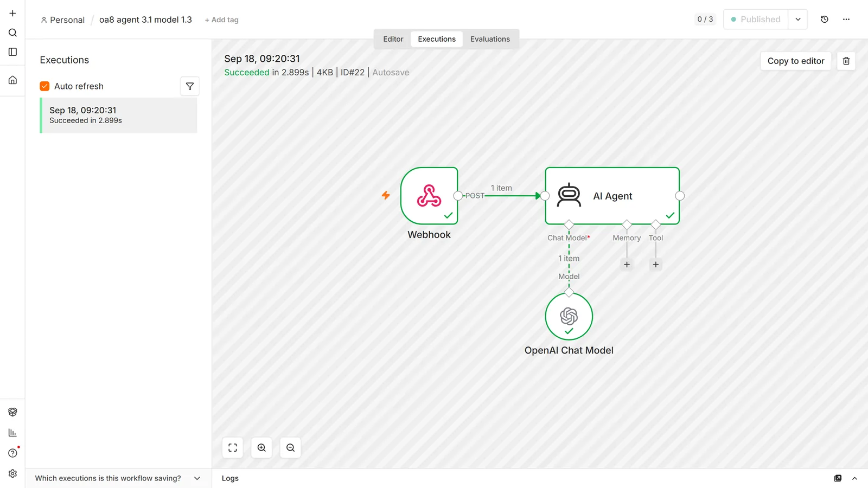This screenshot has height=488, width=868.
Task: Click the '1 item' connection label near POST
Action: (x=501, y=188)
